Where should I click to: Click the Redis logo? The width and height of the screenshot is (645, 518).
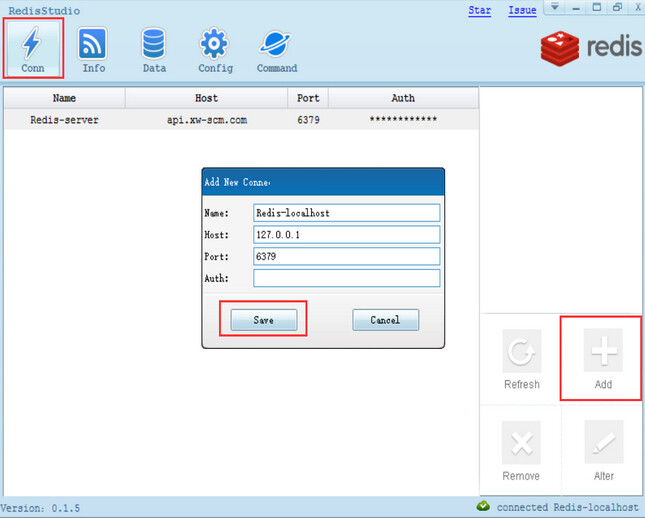coord(591,48)
